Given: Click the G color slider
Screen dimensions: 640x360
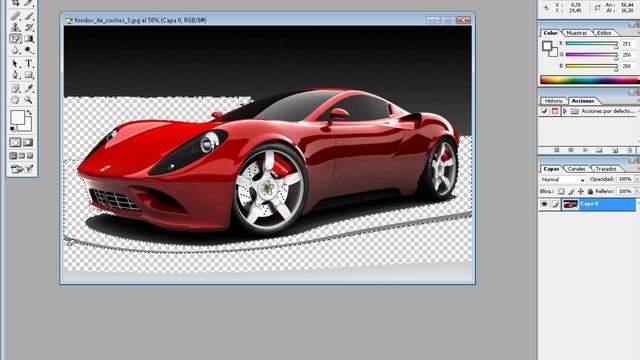Looking at the screenshot, I should [x=591, y=55].
